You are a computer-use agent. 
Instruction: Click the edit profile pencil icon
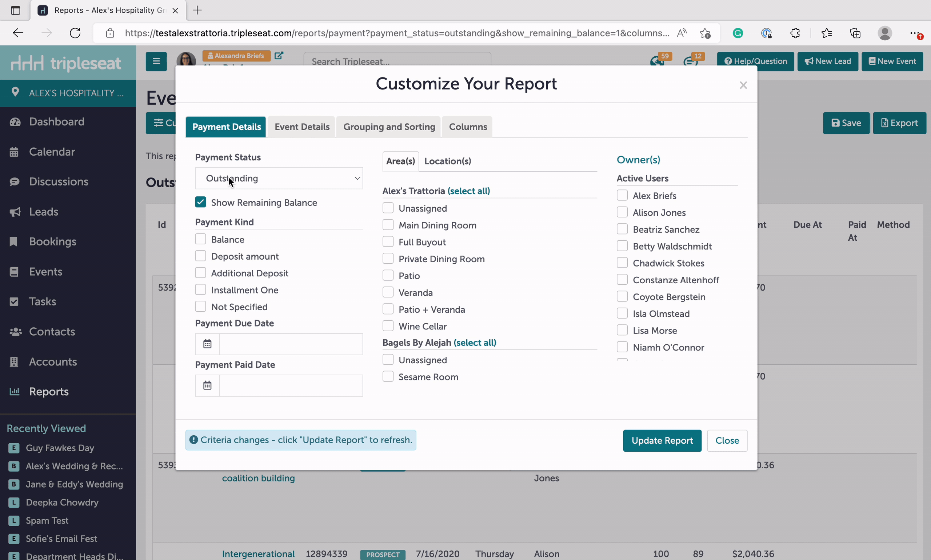click(279, 56)
